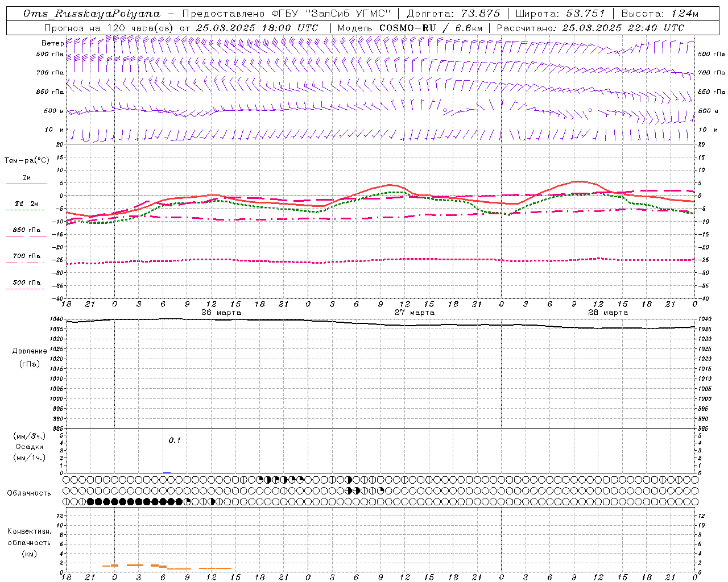Image resolution: width=728 pixels, height=582 pixels.
Task: Click the (мм/3ч.) precipitation unit label
Action: point(30,436)
